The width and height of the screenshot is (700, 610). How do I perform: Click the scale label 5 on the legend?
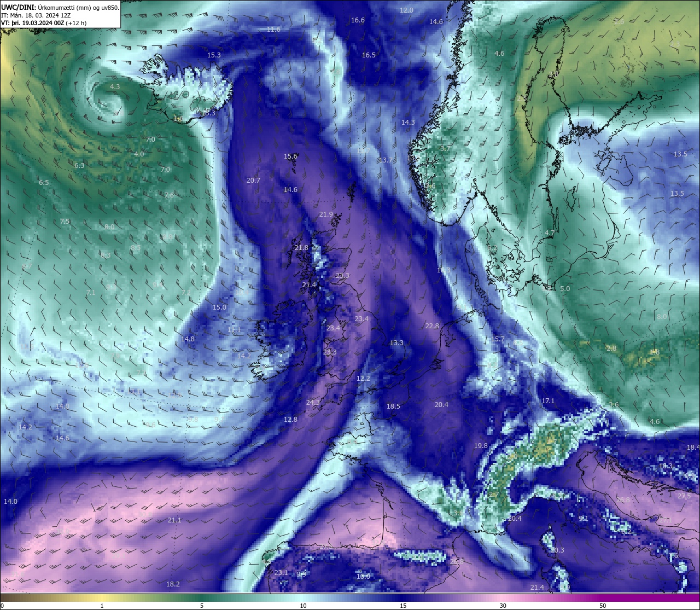point(202,606)
